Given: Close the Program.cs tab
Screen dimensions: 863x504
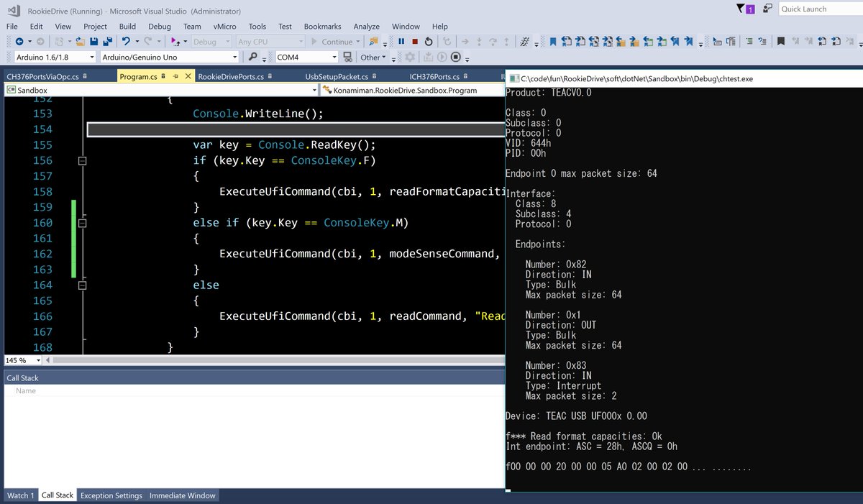Looking at the screenshot, I should coord(188,76).
